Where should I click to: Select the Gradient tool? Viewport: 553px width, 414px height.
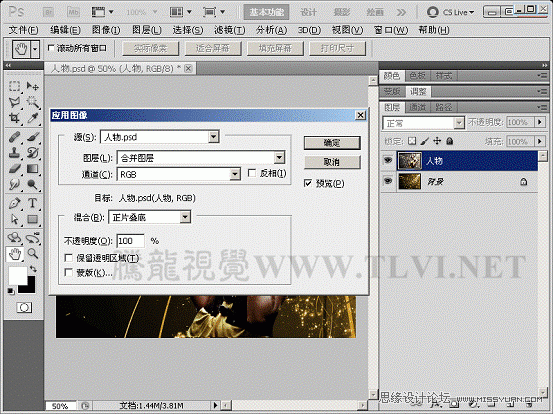pyautogui.click(x=32, y=169)
